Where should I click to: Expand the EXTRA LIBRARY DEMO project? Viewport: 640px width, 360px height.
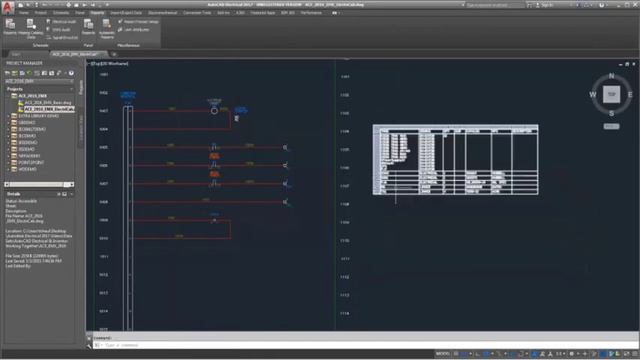(8, 116)
